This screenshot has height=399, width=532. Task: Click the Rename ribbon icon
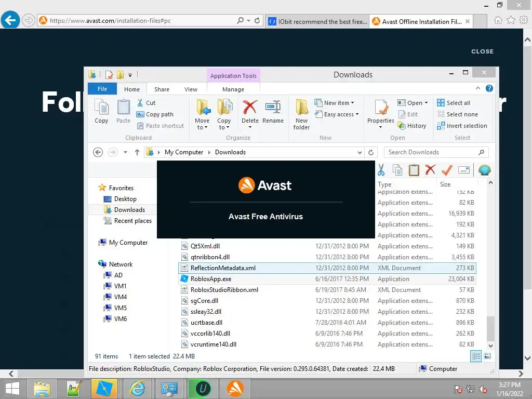click(273, 107)
